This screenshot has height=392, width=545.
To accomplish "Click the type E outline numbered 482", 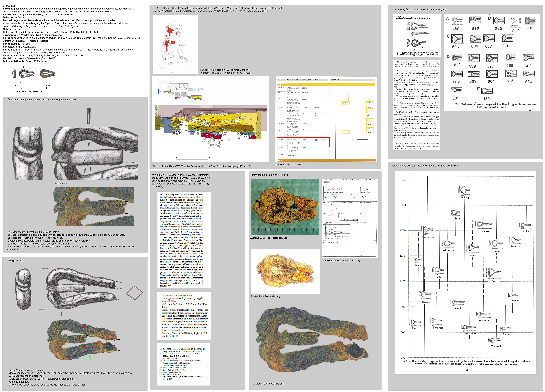I will pos(487,91).
